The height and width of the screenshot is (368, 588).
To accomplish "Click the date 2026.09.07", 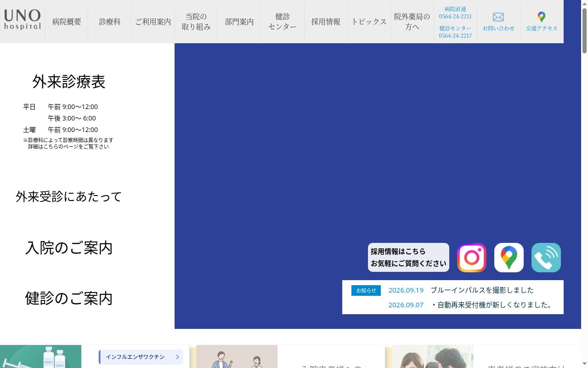I will coord(406,305).
